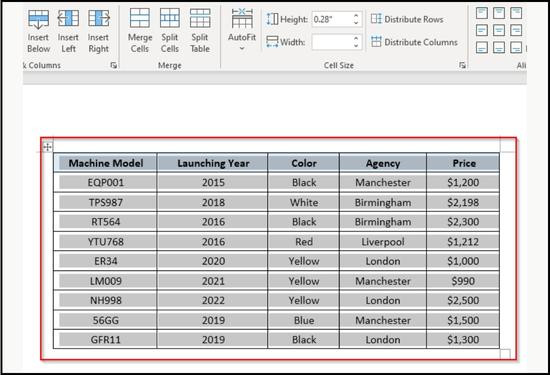This screenshot has height=375, width=550.
Task: Click cell RT564
Action: coord(105,222)
